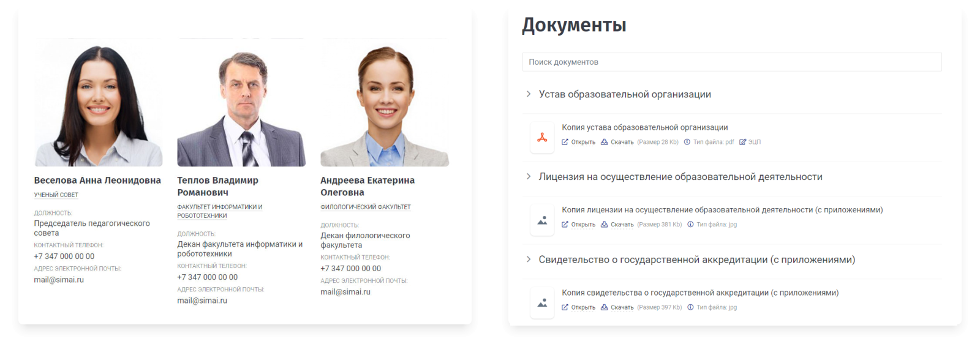Click the image file icon for accreditation certificate
Screen dimensions: 980x355
click(542, 303)
